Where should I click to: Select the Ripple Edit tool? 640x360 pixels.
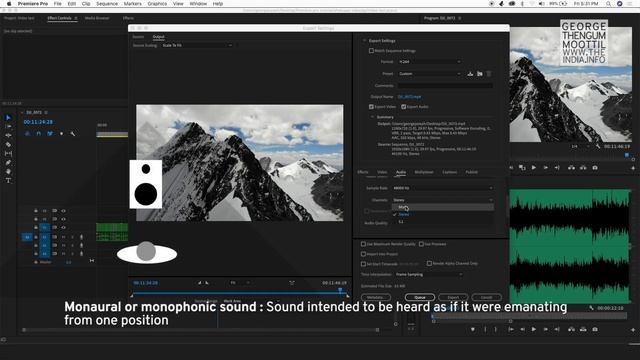click(x=8, y=136)
